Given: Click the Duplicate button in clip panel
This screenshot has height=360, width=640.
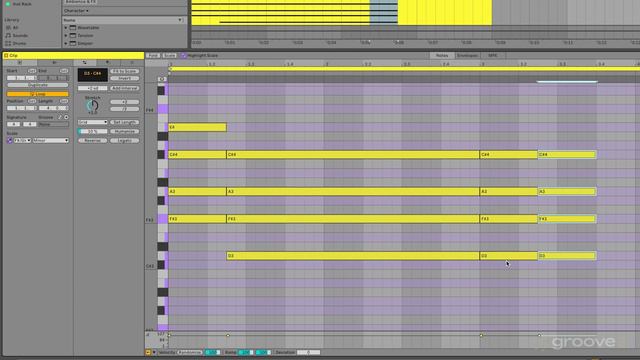Looking at the screenshot, I should click(x=38, y=85).
